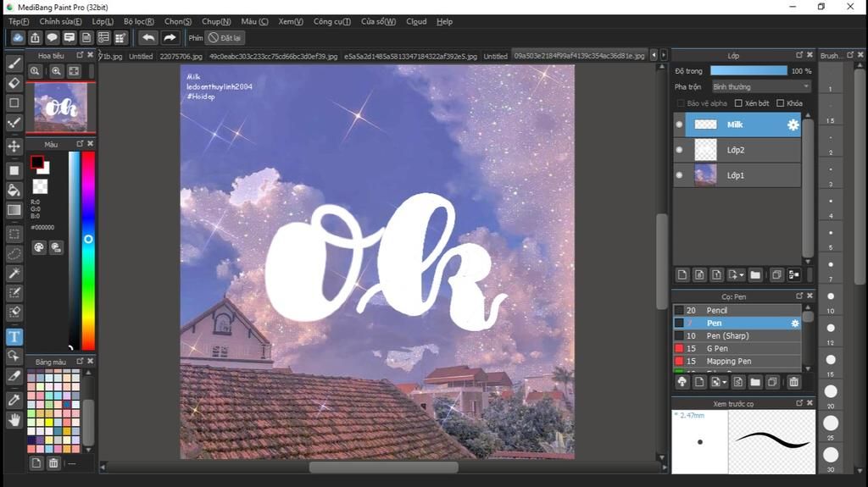868x487 pixels.
Task: Click the Redo arrow in toolbar
Action: coord(170,37)
